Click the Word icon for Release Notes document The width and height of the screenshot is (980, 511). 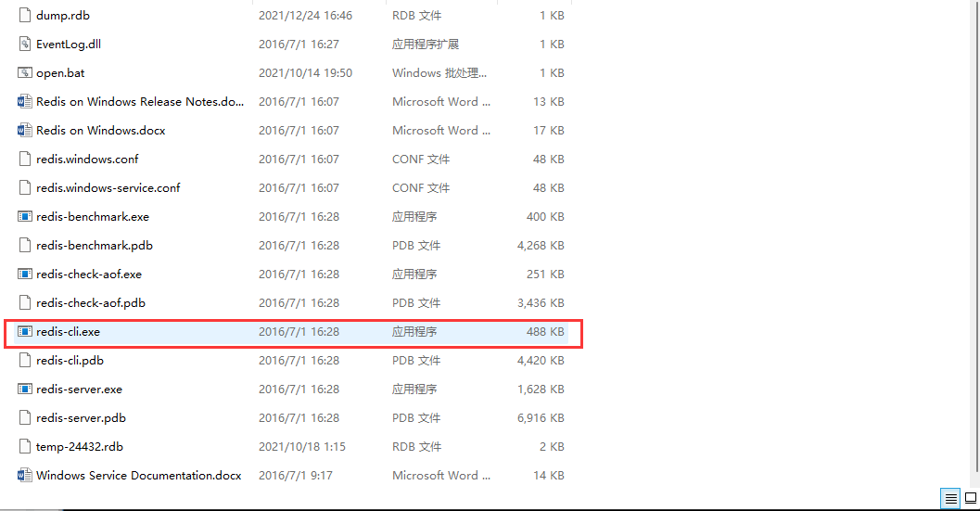pyautogui.click(x=24, y=101)
